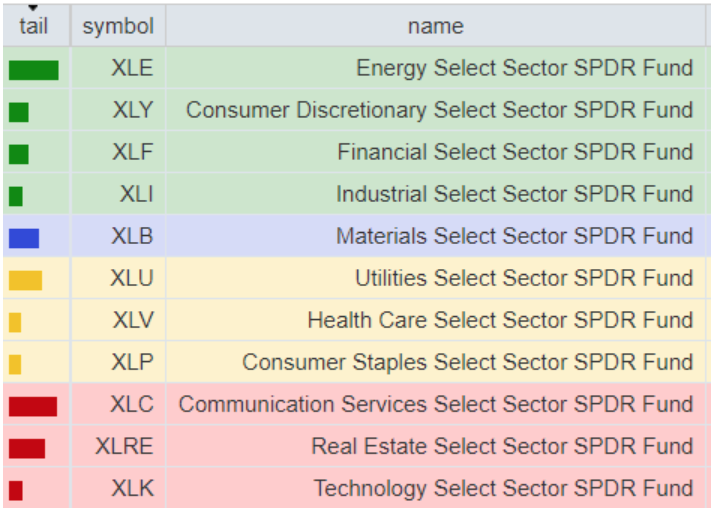The image size is (712, 508).
Task: Select Technology Select Sector SPDR Fund name
Action: 503,488
